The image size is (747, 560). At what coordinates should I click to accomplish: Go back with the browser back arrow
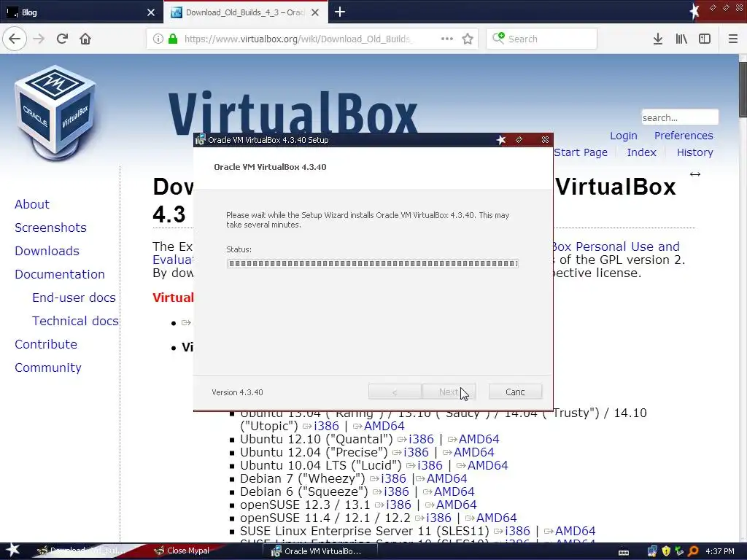[15, 39]
